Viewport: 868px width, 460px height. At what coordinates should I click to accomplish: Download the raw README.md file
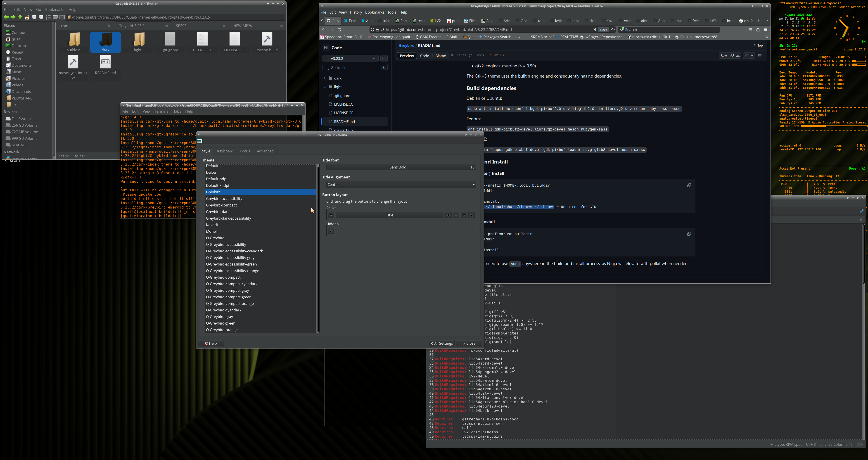738,56
